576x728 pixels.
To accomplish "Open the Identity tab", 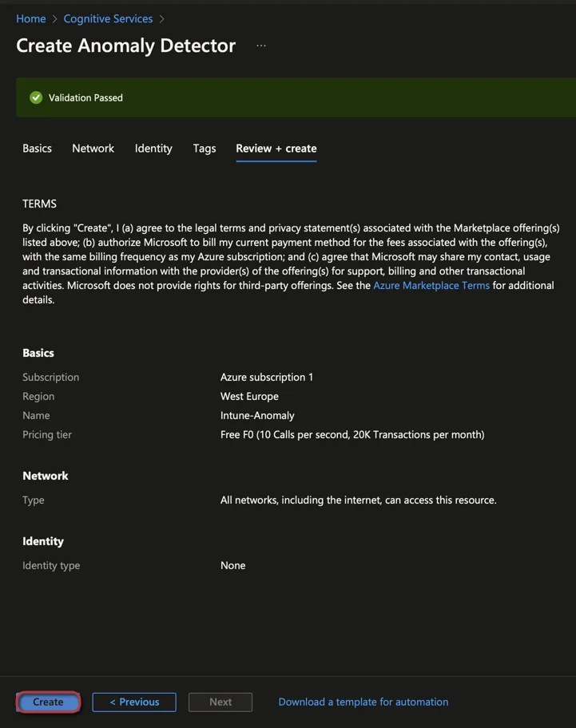I will [x=153, y=148].
